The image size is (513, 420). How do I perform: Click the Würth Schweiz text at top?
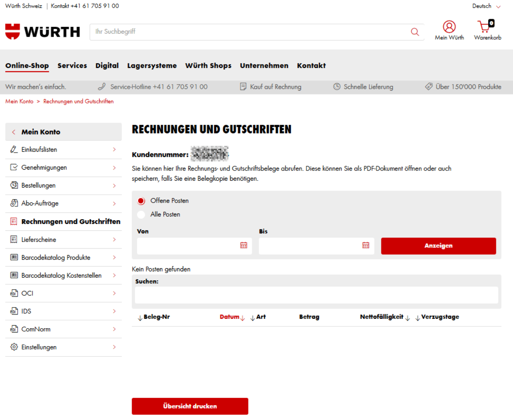point(24,6)
